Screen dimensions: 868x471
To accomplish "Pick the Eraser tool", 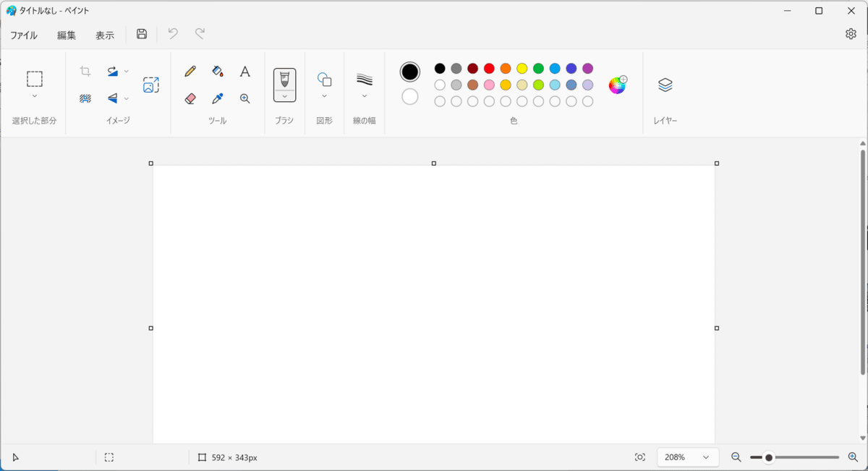I will (190, 98).
